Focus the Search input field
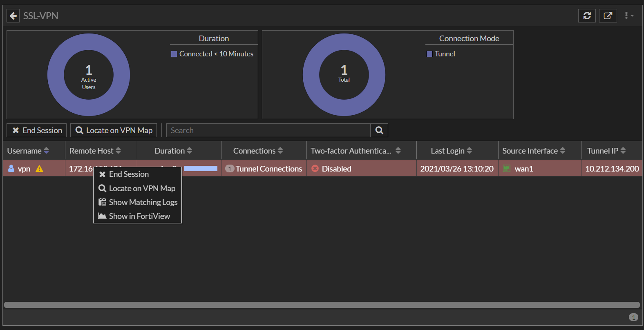Screen dimensions: 644x330 (x=268, y=130)
